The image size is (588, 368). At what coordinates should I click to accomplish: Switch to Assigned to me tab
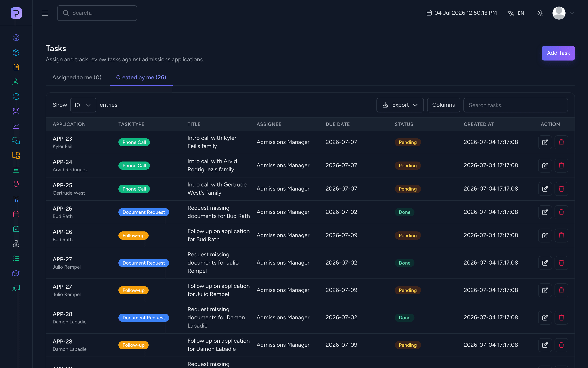77,77
